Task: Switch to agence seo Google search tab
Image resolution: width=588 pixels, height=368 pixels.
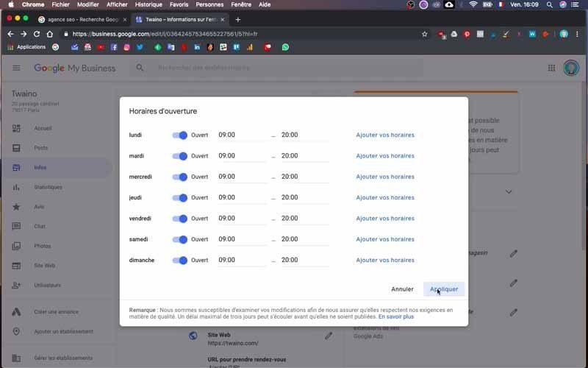Action: tap(82, 20)
